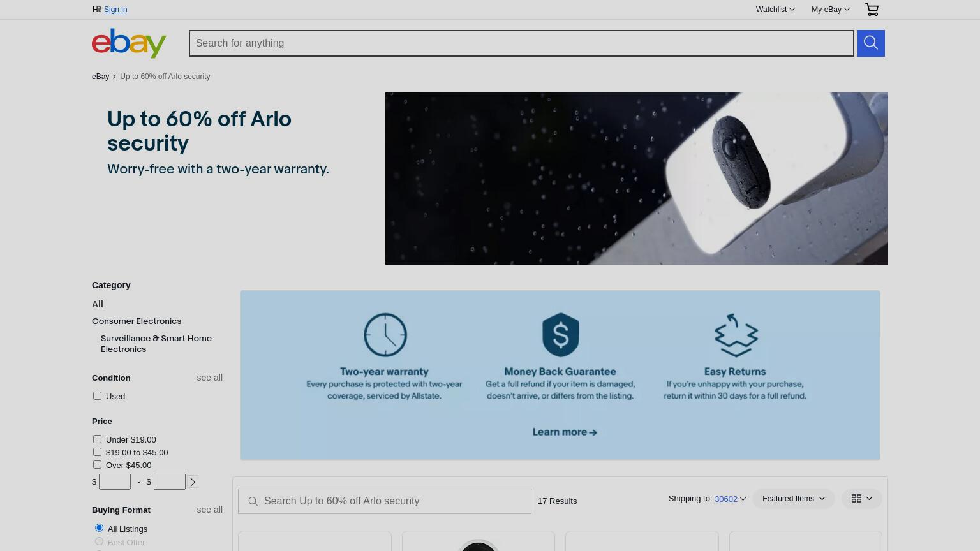The width and height of the screenshot is (980, 551).
Task: Select the Consumer Electronics category
Action: coord(137,321)
